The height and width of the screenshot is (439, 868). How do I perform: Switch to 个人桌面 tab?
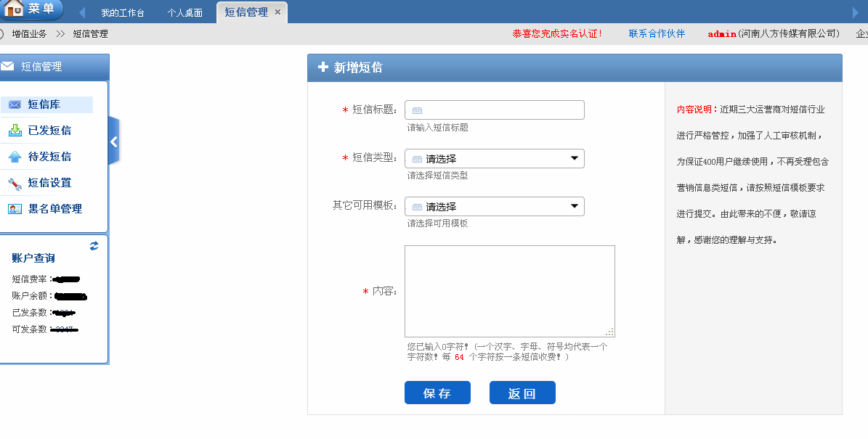(x=184, y=12)
